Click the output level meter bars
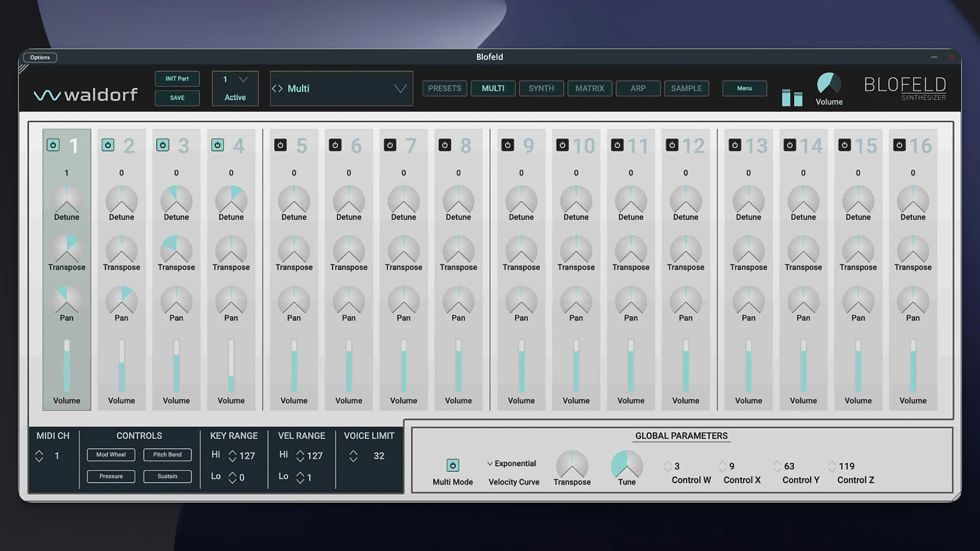980x551 pixels. 792,97
